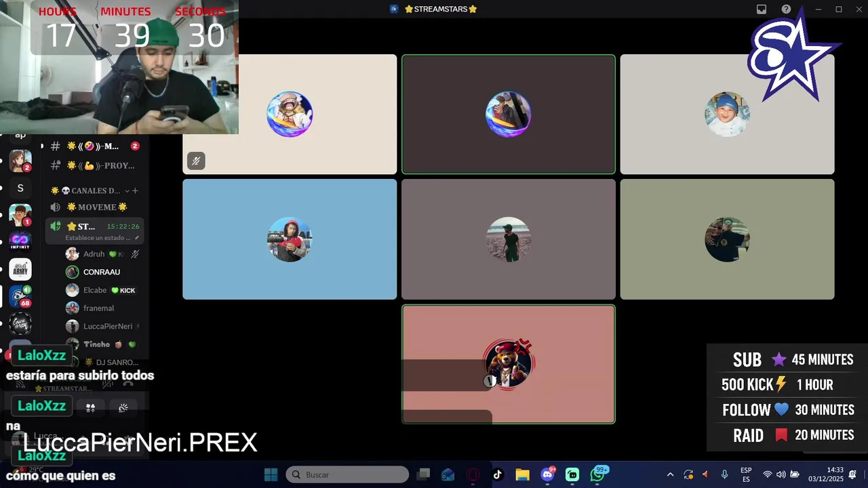Open WhatsApp from the taskbar

coord(597,474)
